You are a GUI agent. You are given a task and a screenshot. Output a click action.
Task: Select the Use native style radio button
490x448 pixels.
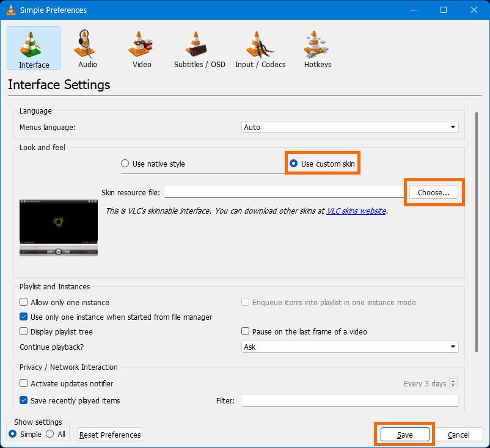click(x=125, y=164)
